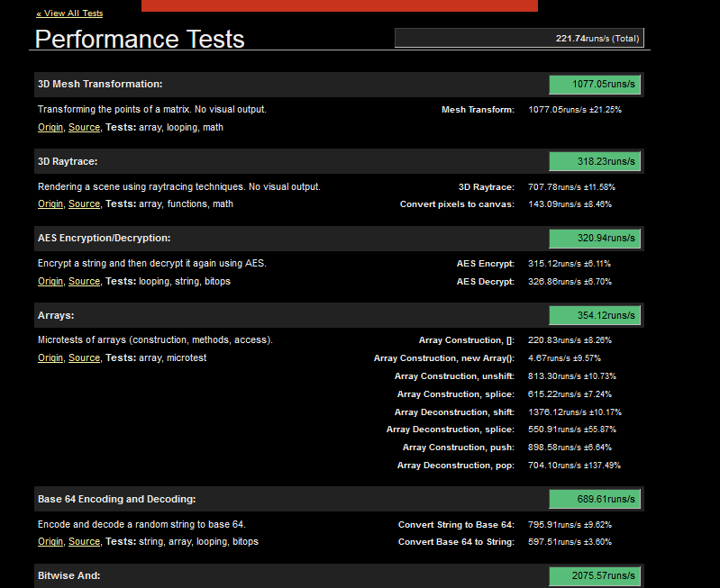Click the 689.61runs/s green result bar
This screenshot has width=720, height=588.
click(595, 499)
